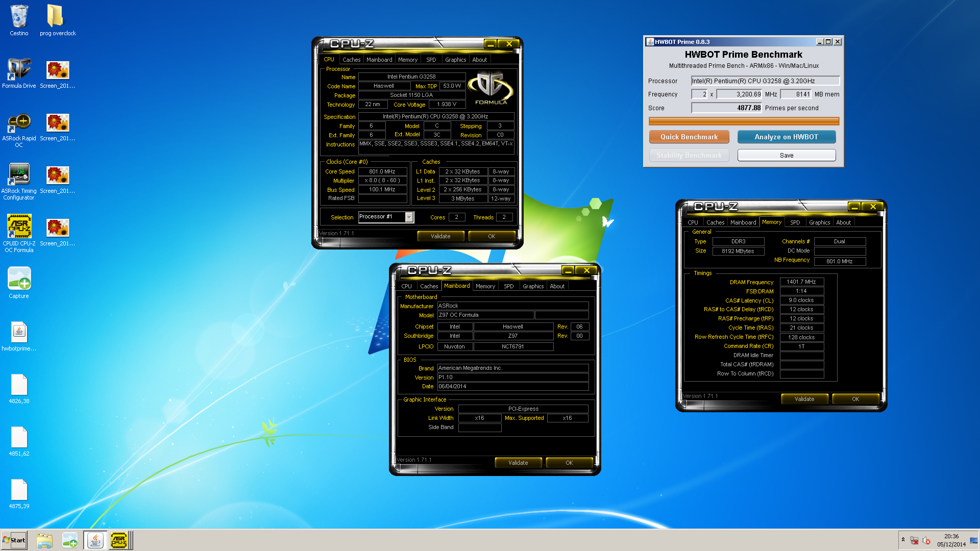Click OK in the CPU tab window
Viewport: 980px width, 551px height.
click(492, 236)
